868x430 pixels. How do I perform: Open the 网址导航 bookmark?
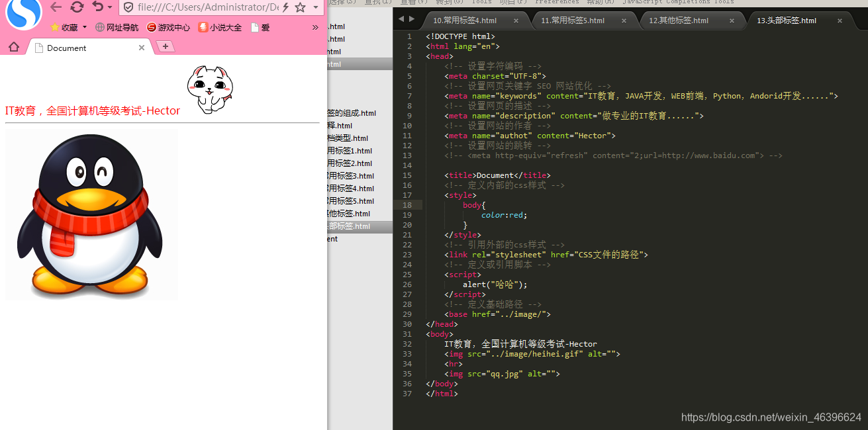[117, 27]
